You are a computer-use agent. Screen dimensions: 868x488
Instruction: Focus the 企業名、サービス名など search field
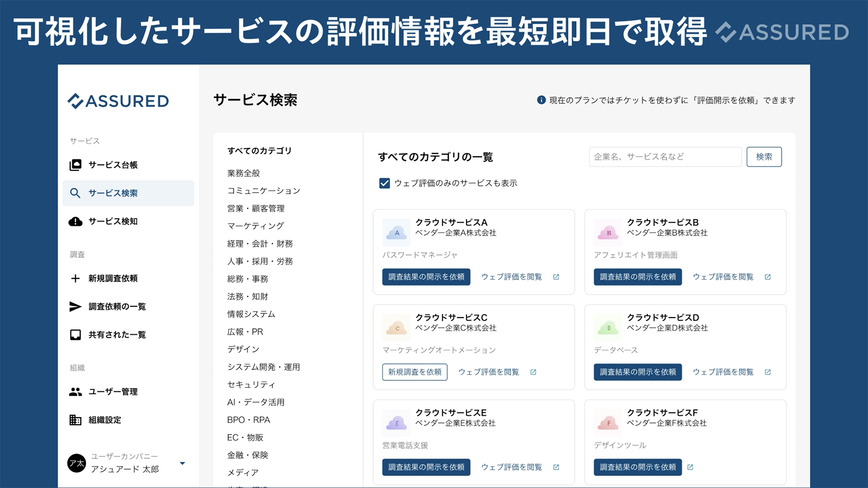[x=665, y=157]
